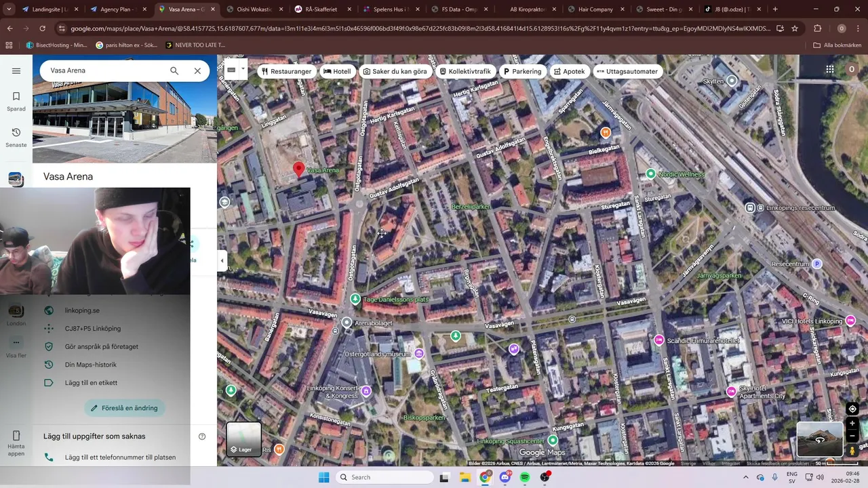Open linkoping.se website link
The image size is (868, 488).
click(x=82, y=310)
